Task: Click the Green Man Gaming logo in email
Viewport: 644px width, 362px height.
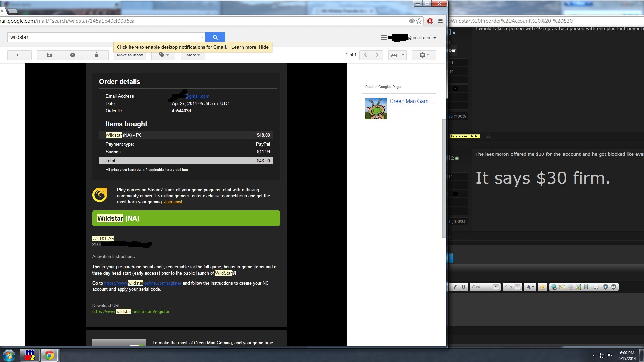Action: pos(100,195)
